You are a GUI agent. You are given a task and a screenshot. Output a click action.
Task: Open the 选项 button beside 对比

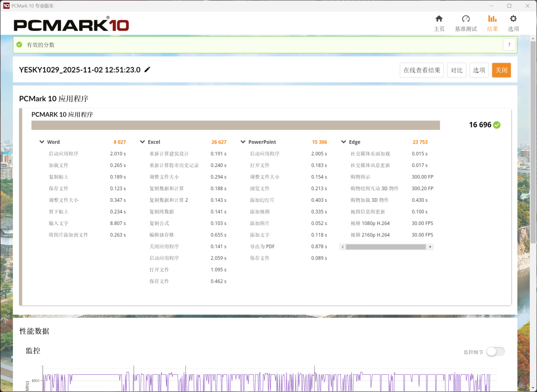[x=479, y=70]
